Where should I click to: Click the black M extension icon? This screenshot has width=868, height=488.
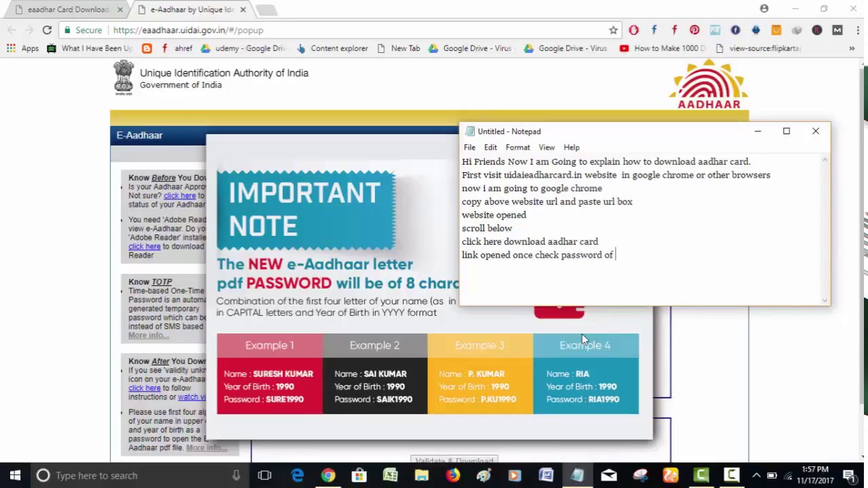pyautogui.click(x=837, y=30)
